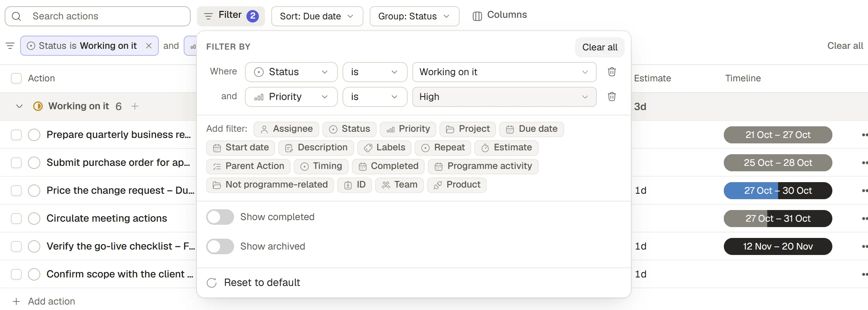Add the Assignee filter

coord(286,129)
